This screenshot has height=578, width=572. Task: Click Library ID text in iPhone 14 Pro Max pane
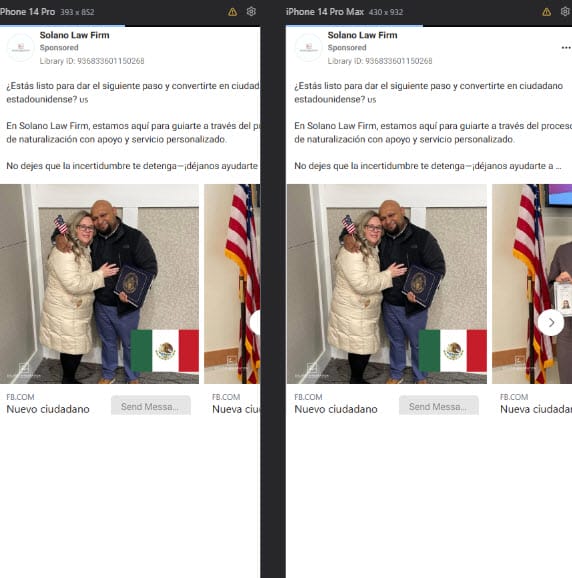click(380, 61)
